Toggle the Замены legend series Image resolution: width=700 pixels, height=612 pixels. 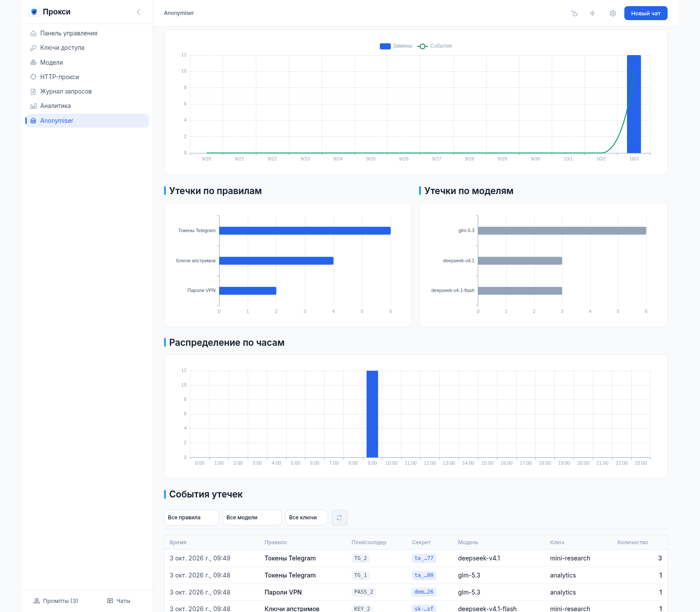coord(396,46)
